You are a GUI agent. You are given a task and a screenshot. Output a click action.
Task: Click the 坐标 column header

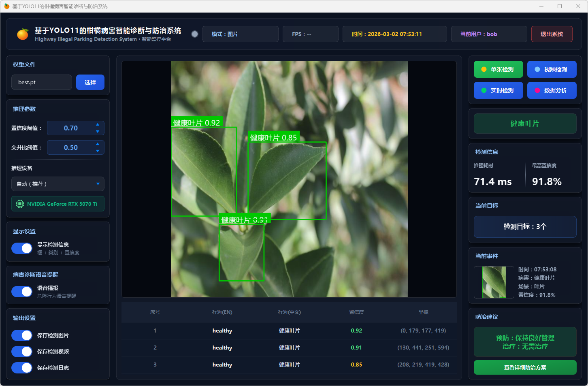tap(423, 312)
